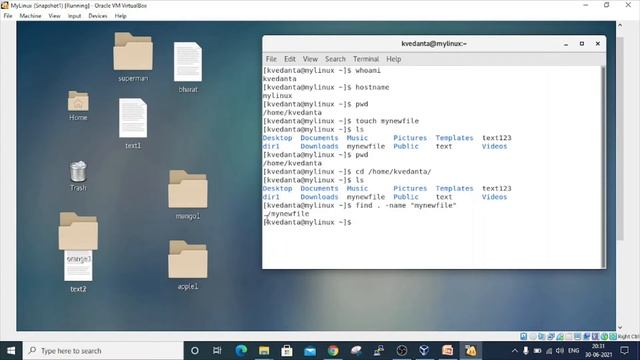Select the text1 file icon
Image resolution: width=640 pixels, height=360 pixels.
133,118
